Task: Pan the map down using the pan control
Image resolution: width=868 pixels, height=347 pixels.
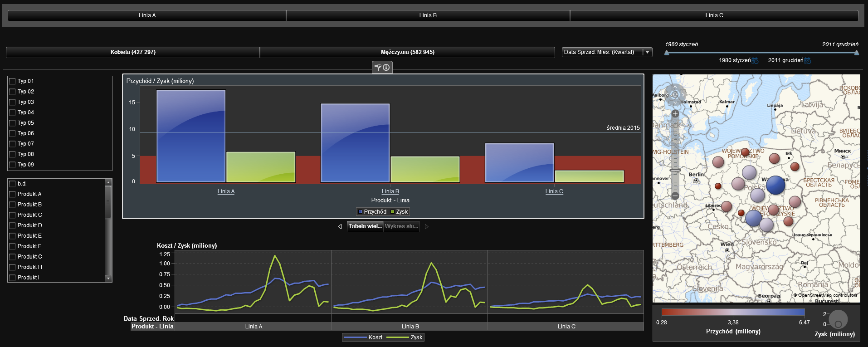Action: point(675,103)
